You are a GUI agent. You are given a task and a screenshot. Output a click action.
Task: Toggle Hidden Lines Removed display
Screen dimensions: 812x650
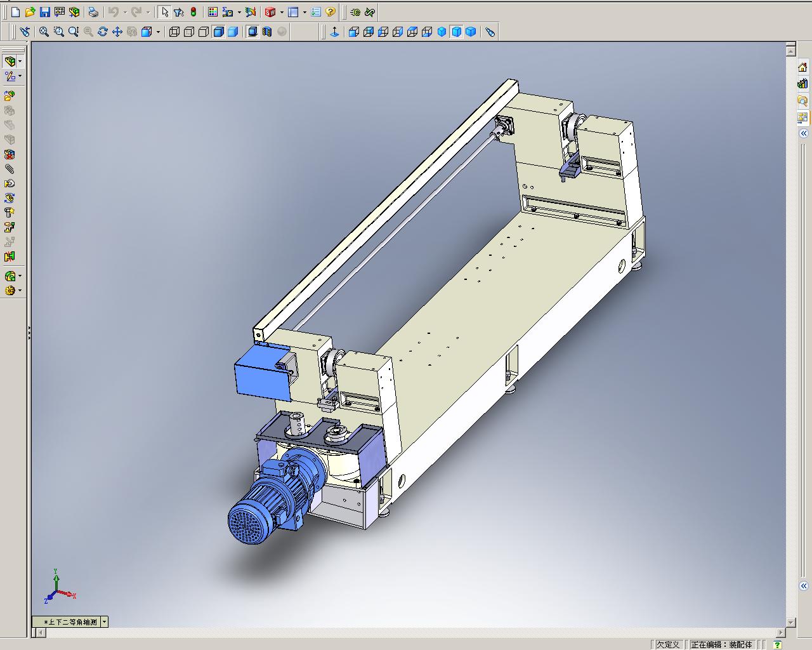(204, 32)
